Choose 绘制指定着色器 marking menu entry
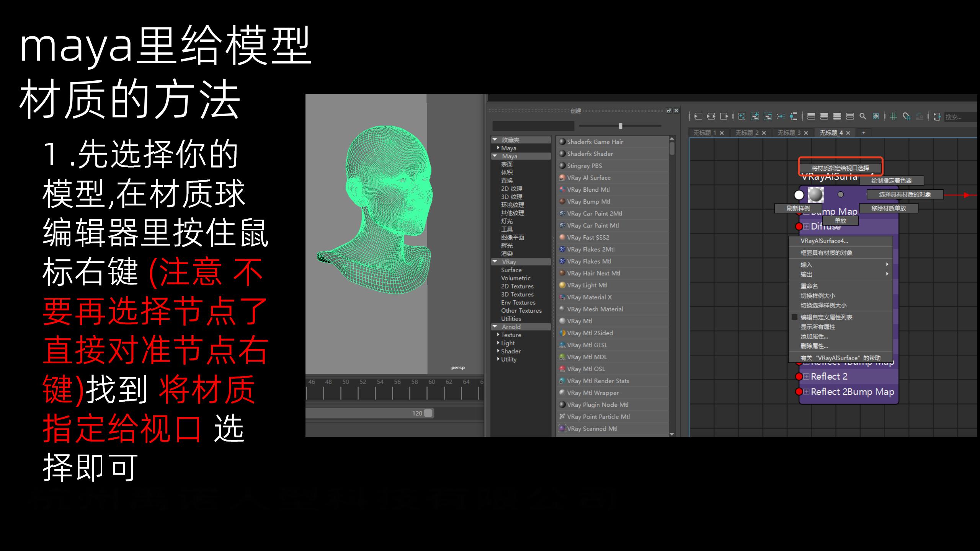 [x=892, y=180]
